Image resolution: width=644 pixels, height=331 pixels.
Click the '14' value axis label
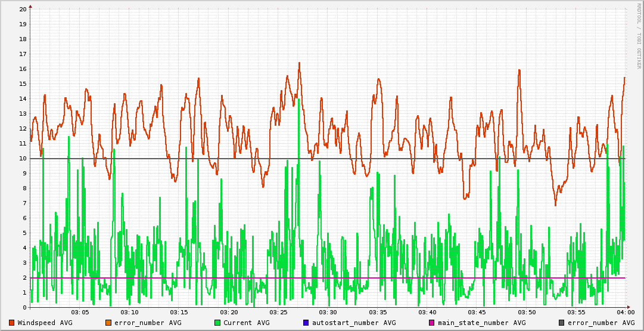point(23,98)
